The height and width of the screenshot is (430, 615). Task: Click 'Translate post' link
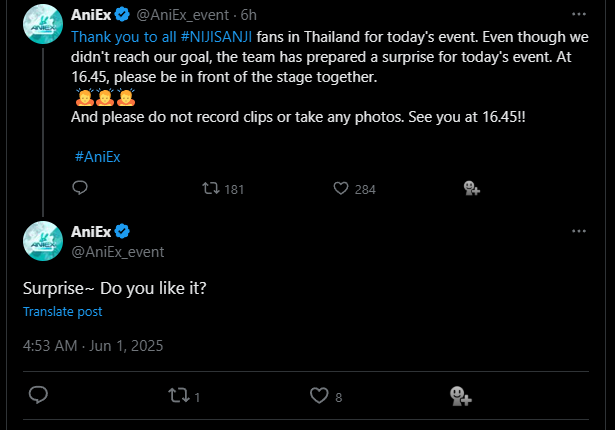(62, 311)
